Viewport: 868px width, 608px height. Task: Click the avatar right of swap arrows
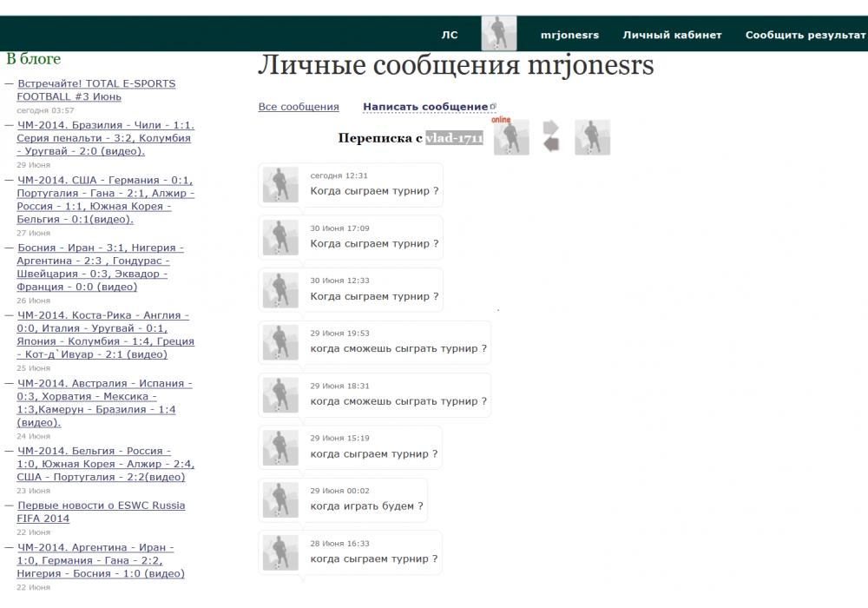(x=592, y=137)
